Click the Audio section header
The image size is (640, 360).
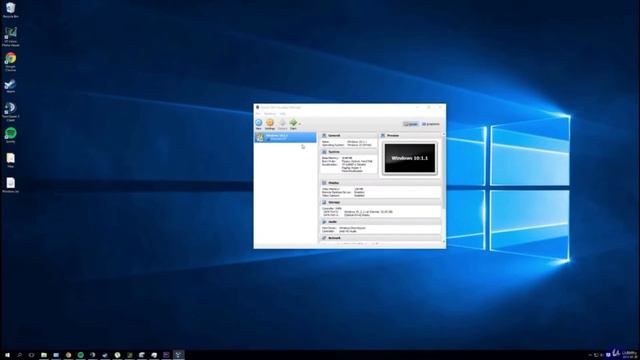[380, 222]
